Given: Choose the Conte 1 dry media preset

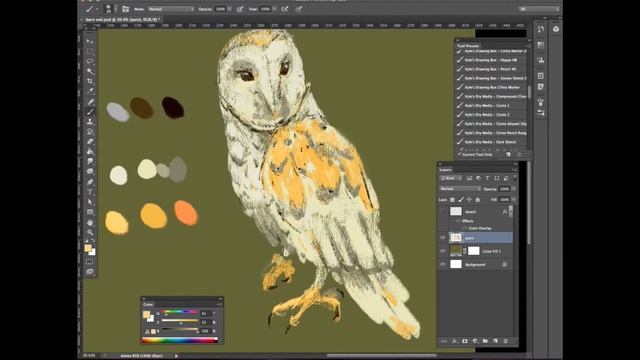Looking at the screenshot, I should click(491, 105).
